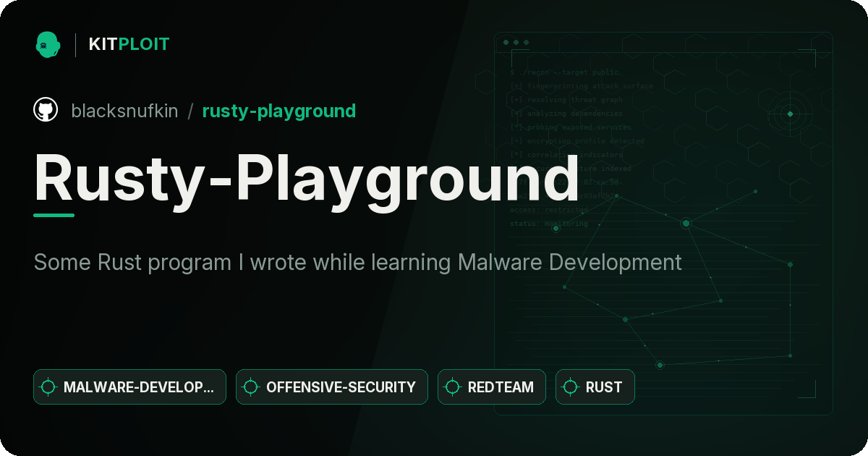Screen dimensions: 868x456
Task: Click 'correlating indicators' terminal line
Action: [x=566, y=155]
